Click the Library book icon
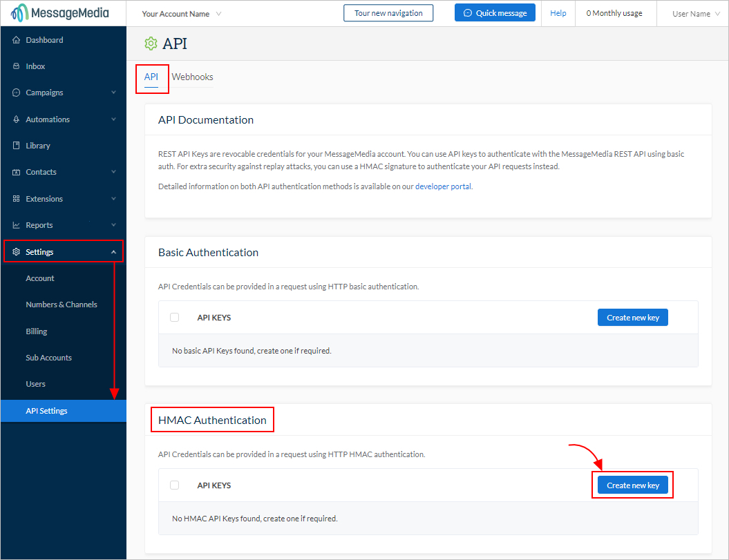Screen dimensions: 729x560 (17, 146)
